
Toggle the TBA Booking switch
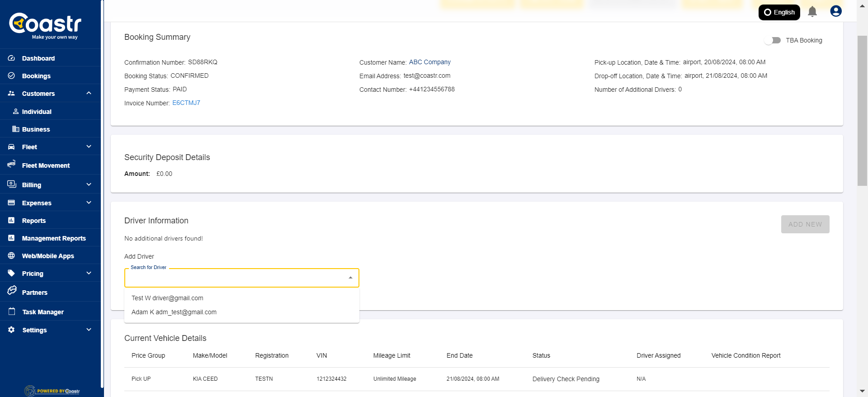(x=773, y=40)
